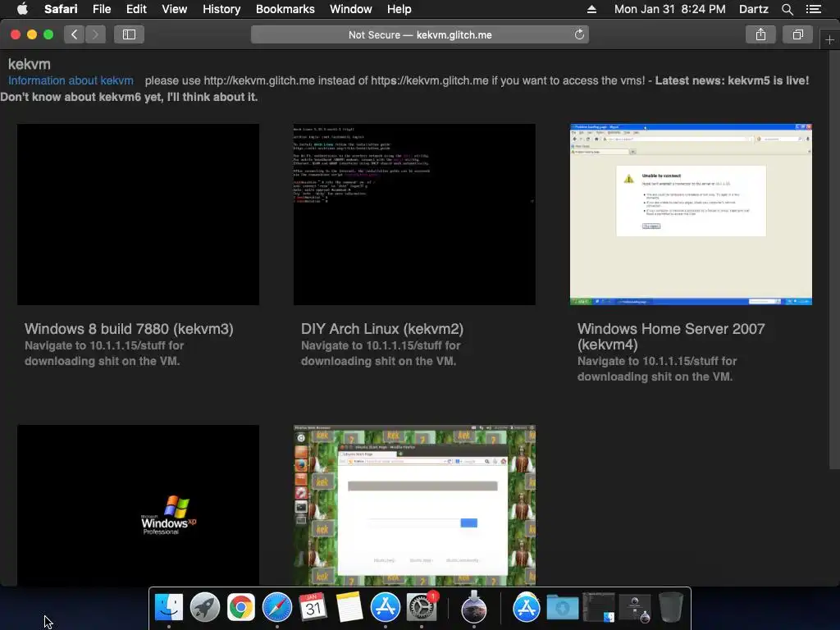Click 'Navigate to 10.1.1.15/stuff' under kekvm4
Screen dimensions: 840x630
(x=657, y=368)
